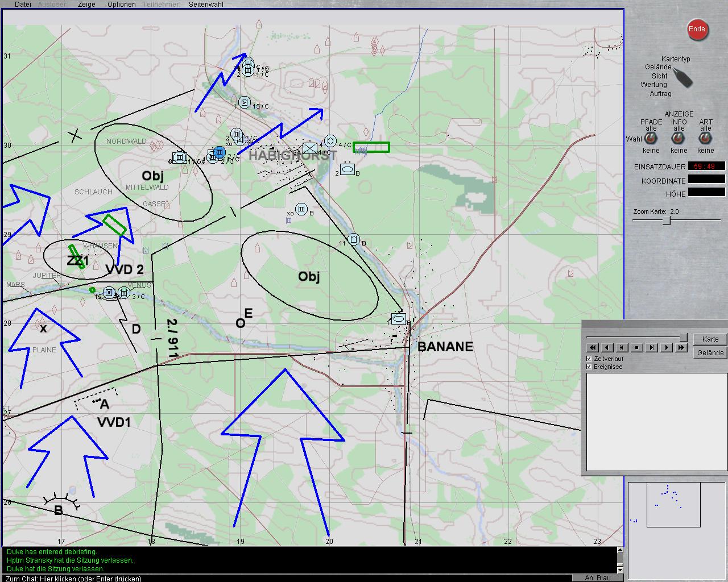Select the unit icon 15/C on map
Screen dimensions: 728x582
click(245, 102)
